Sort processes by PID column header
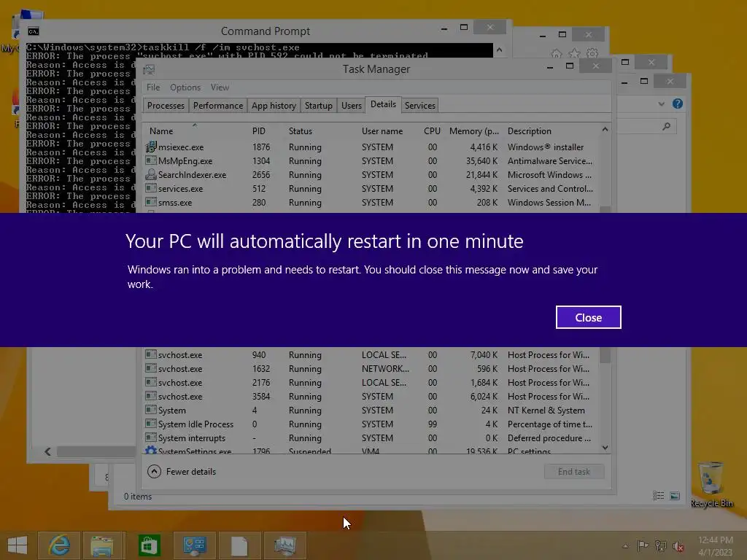Viewport: 747px width, 560px height. point(259,131)
